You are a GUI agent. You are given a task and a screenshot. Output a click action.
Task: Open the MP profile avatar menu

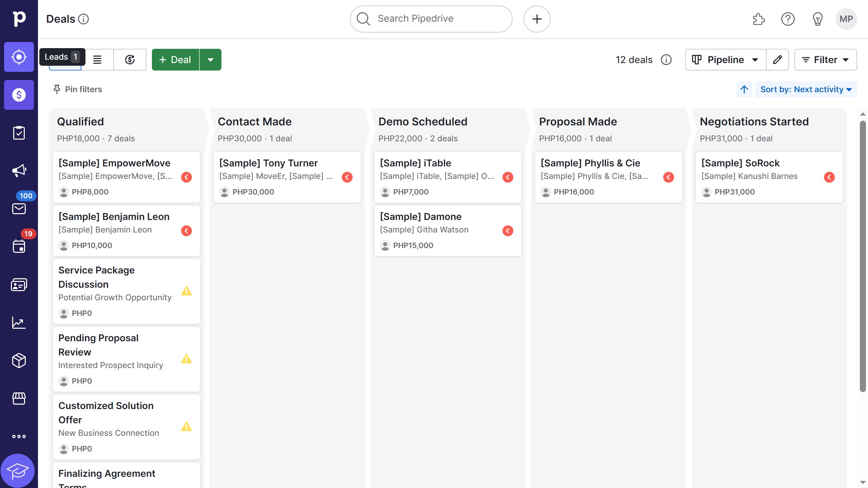pyautogui.click(x=846, y=19)
